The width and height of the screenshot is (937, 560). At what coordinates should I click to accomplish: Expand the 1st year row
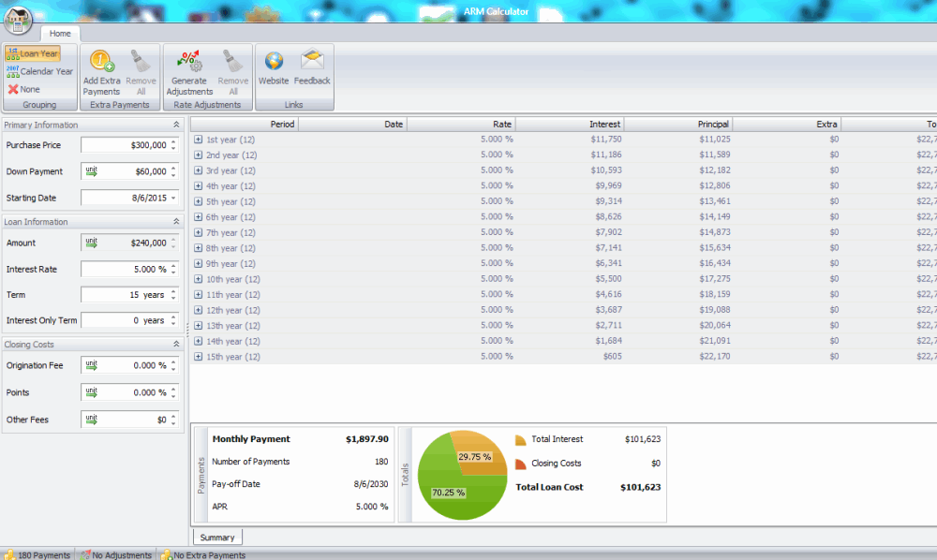[199, 140]
